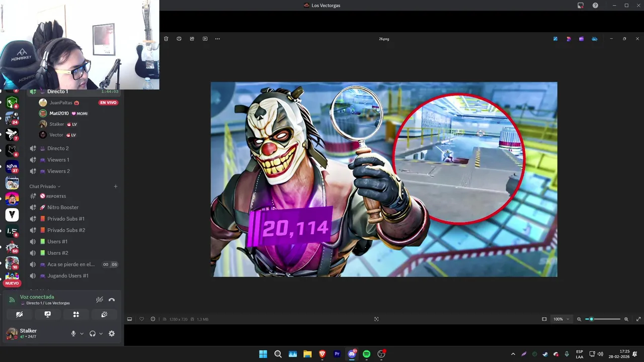Fit the image to window
Viewport: 644px width, 362px height.
pyautogui.click(x=544, y=319)
